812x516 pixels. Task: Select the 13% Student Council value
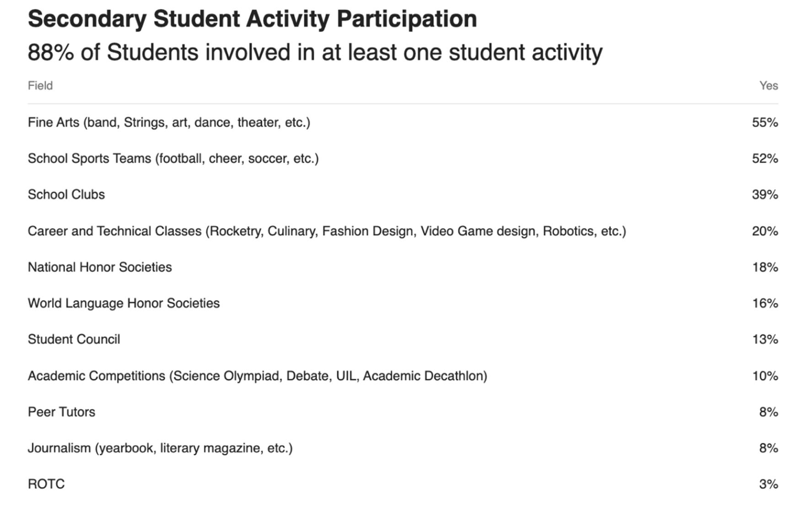pyautogui.click(x=765, y=339)
